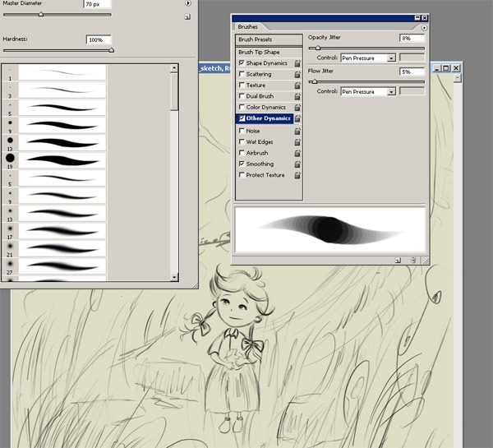Click the Hardness percentage field
The width and height of the screenshot is (493, 448).
pyautogui.click(x=99, y=40)
